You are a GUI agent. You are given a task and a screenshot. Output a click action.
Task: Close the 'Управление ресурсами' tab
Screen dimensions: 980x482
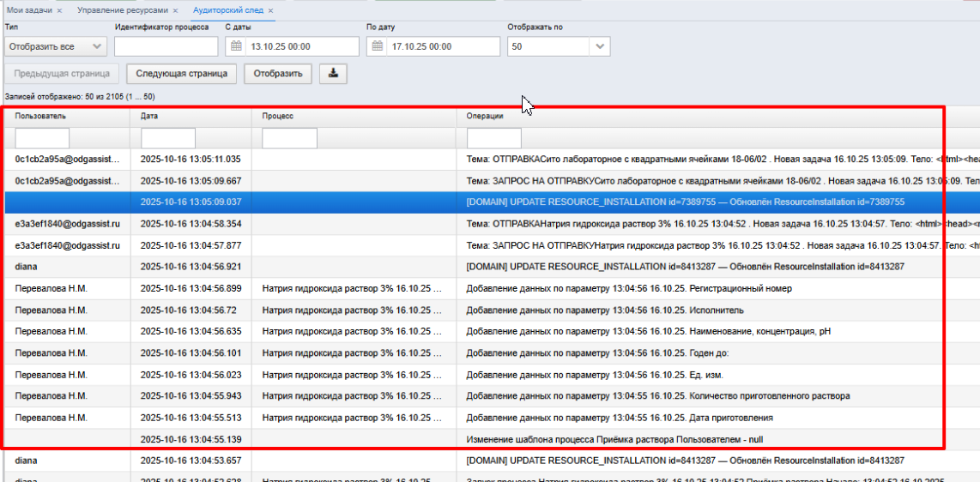(x=175, y=10)
